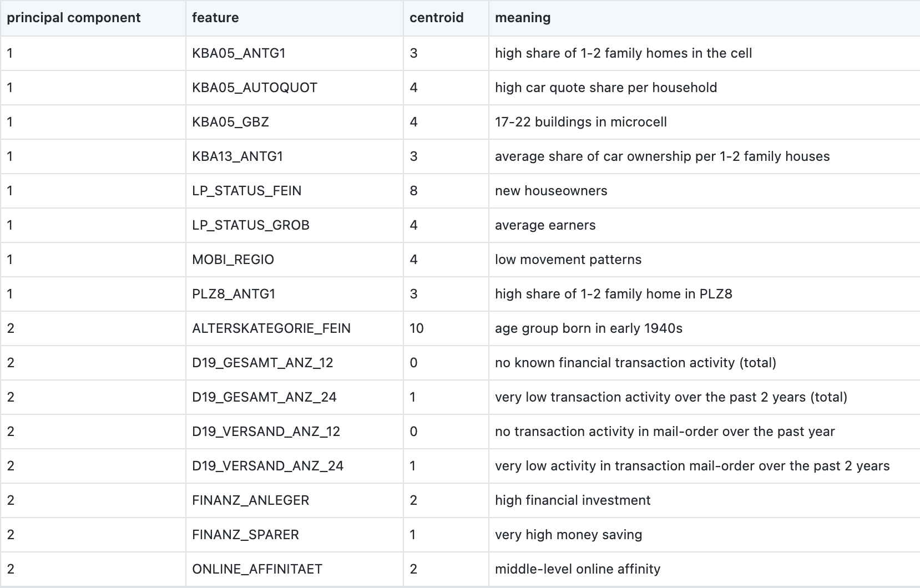This screenshot has width=920, height=588.
Task: Click the centroid value 10 cell
Action: [x=417, y=328]
